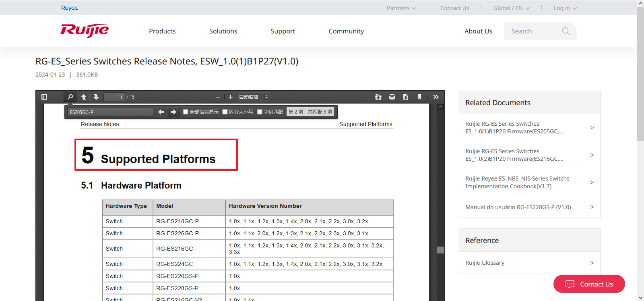Click the site Search input field
Viewport: 644px width, 301px height.
(x=533, y=31)
